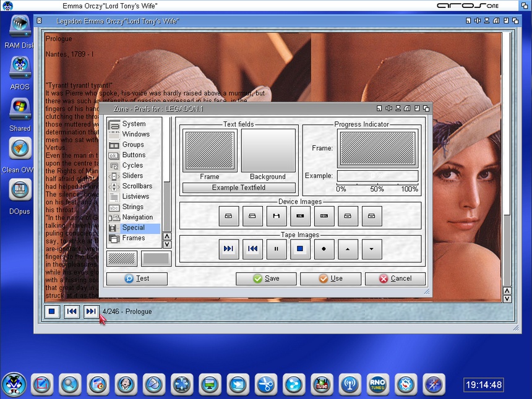This screenshot has width=532, height=399.
Task: Go to previous chapter in the reader's bottom bar
Action: point(71,312)
